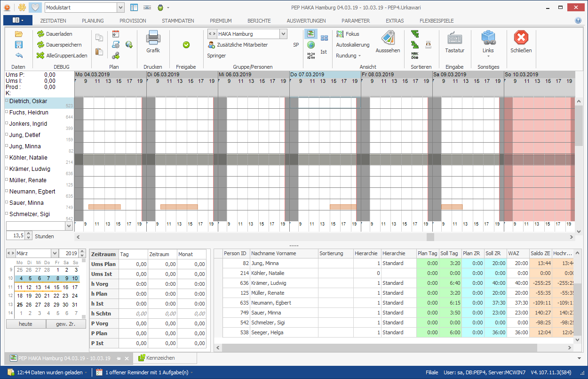Click the Grafik printer icon
588x379 pixels.
[x=153, y=38]
